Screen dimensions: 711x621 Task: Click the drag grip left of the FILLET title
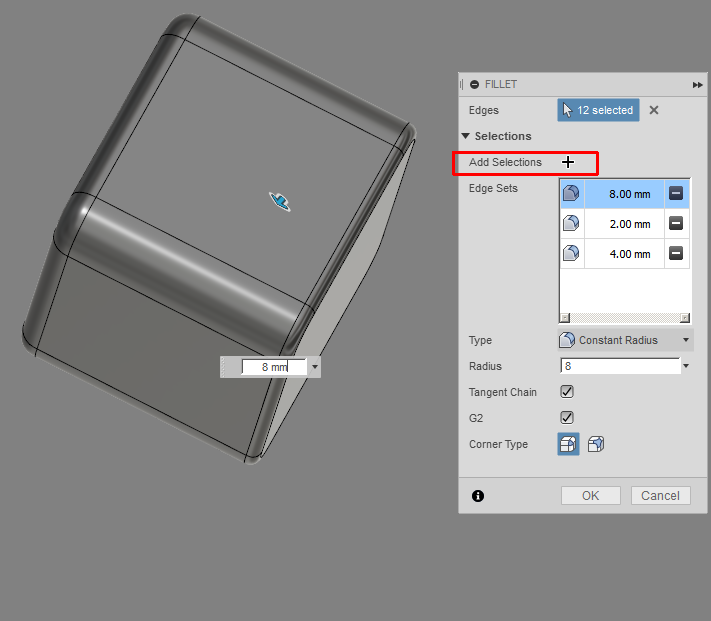click(x=462, y=84)
